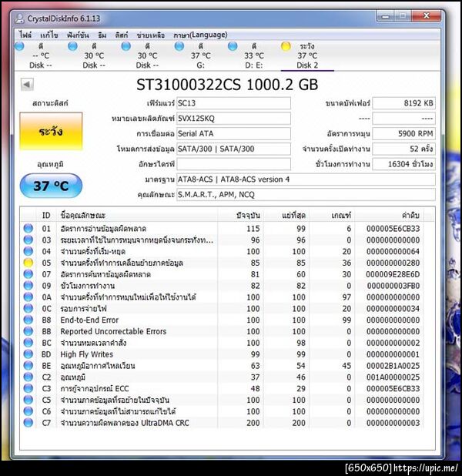Screen dimensions: 462x476
Task: Click the serial number field 5VX12SKQ
Action: tap(233, 119)
